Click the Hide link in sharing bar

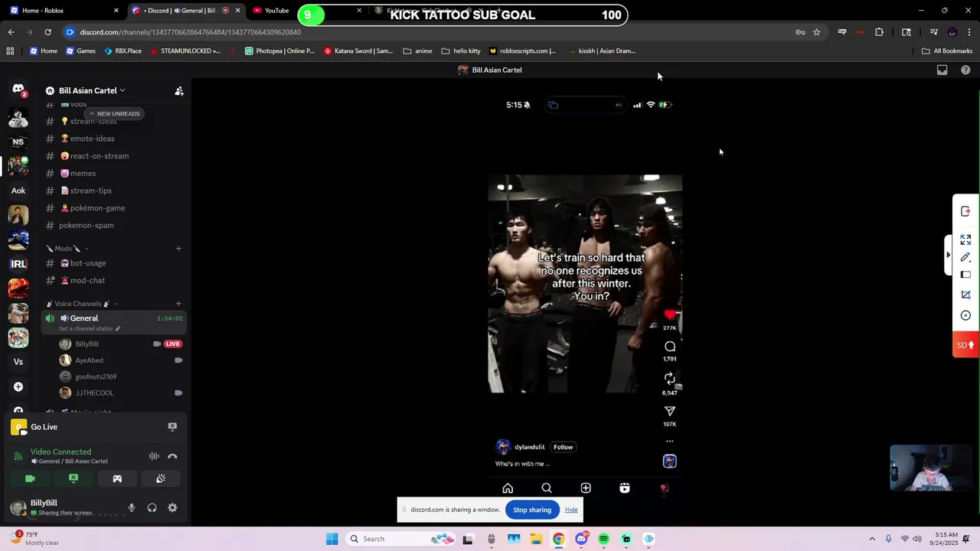pyautogui.click(x=571, y=510)
